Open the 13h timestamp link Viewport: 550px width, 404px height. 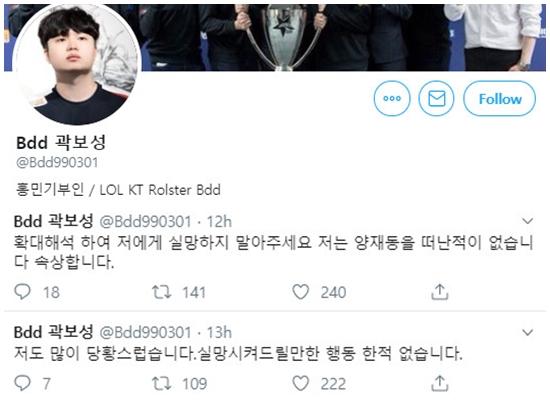(219, 332)
